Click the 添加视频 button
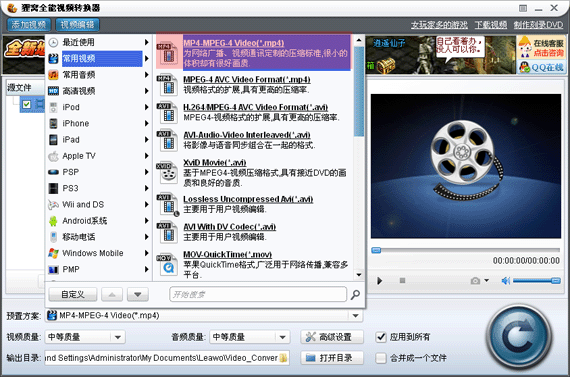This screenshot has width=570, height=377. coord(29,25)
